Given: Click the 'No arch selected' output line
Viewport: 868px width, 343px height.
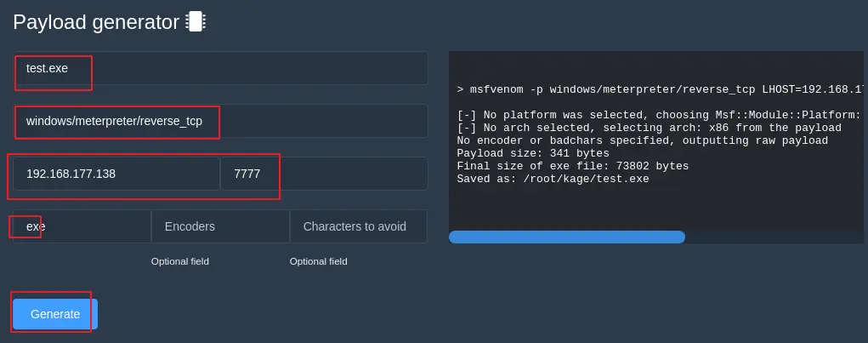Looking at the screenshot, I should tap(649, 128).
